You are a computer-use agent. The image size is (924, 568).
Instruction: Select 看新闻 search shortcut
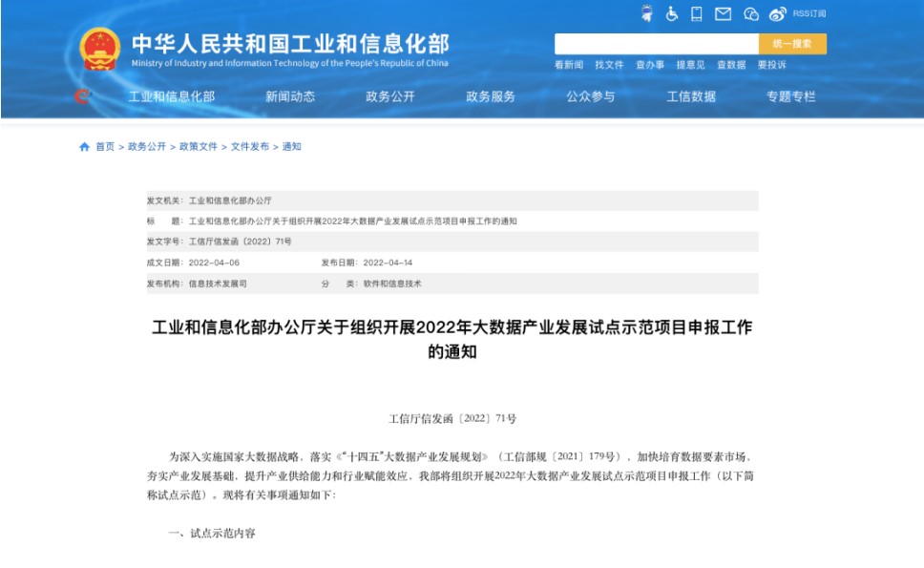569,65
